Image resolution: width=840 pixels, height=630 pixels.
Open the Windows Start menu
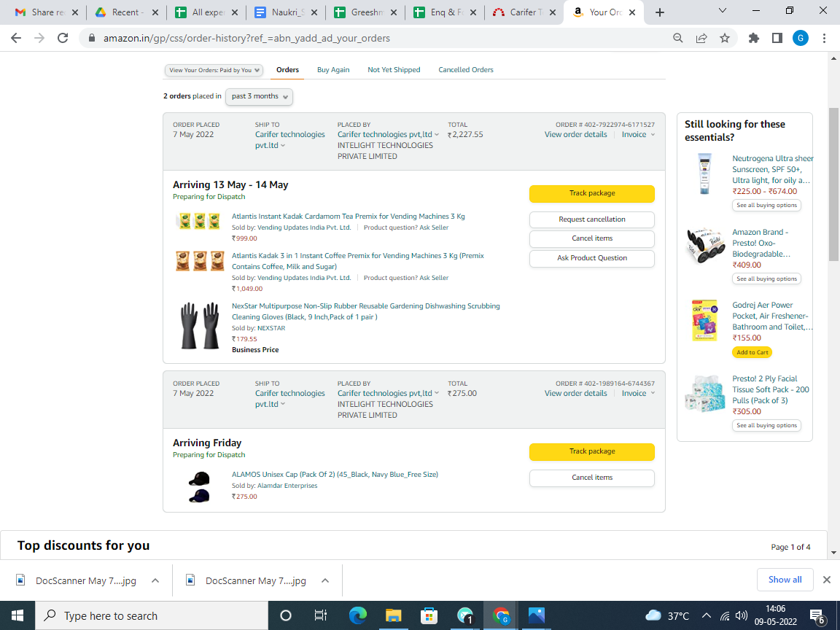pos(17,615)
